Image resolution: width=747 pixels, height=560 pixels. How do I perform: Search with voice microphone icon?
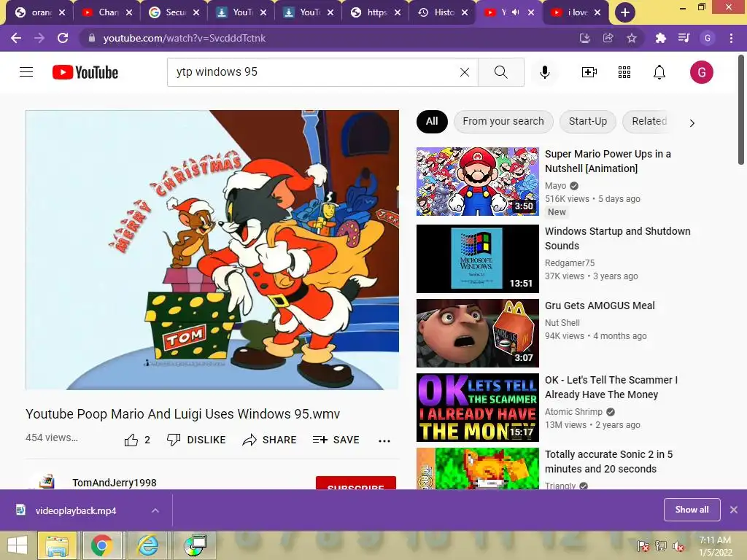(x=544, y=72)
